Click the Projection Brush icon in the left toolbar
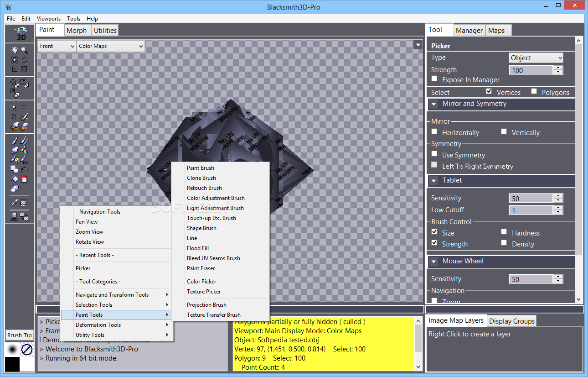 point(15,217)
